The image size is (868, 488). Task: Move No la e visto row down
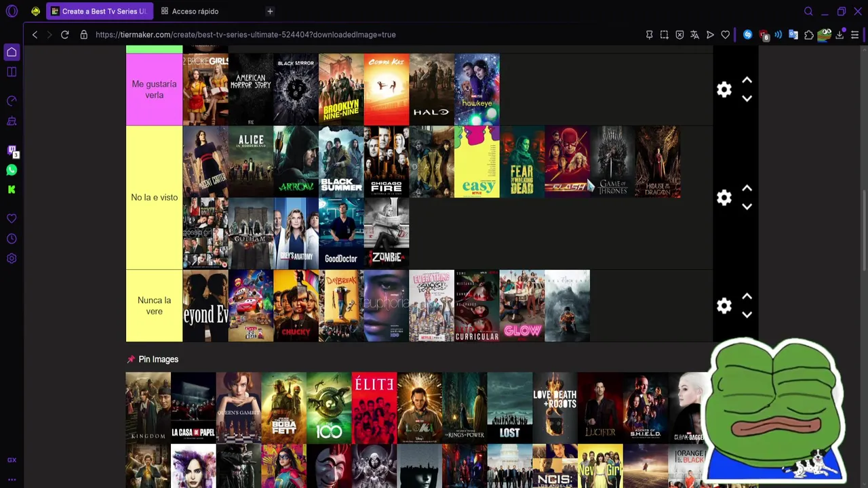click(747, 207)
